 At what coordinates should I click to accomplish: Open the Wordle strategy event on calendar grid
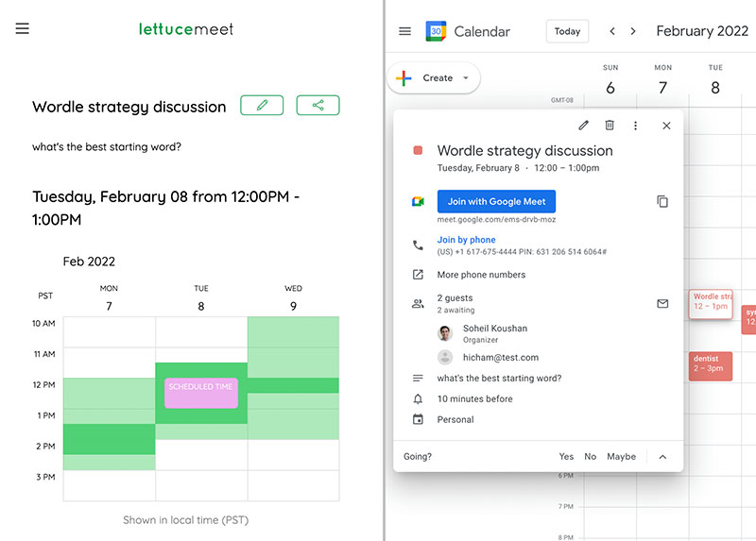(711, 303)
